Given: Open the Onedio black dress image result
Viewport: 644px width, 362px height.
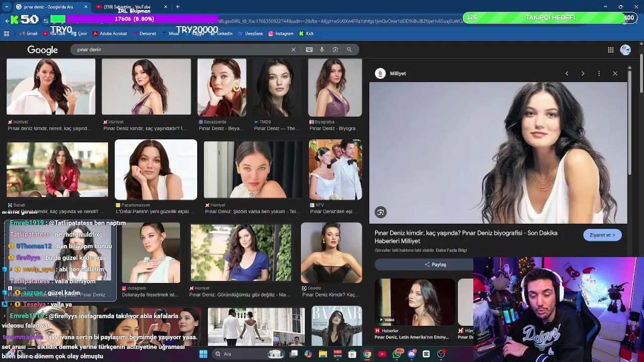Looking at the screenshot, I should click(331, 253).
